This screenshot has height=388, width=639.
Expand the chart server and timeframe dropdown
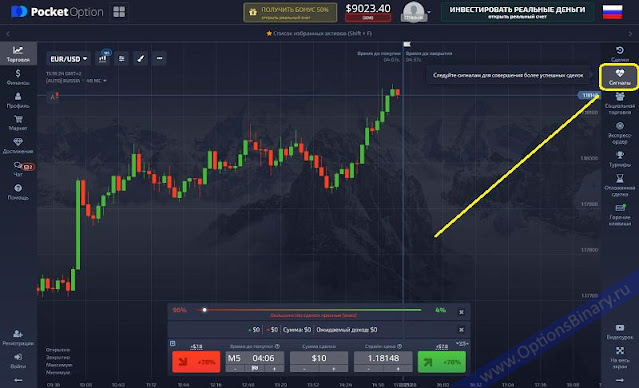pos(76,81)
